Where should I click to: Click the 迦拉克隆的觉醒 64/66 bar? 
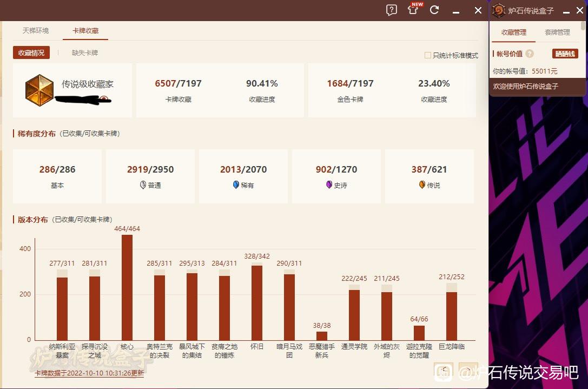click(x=419, y=333)
